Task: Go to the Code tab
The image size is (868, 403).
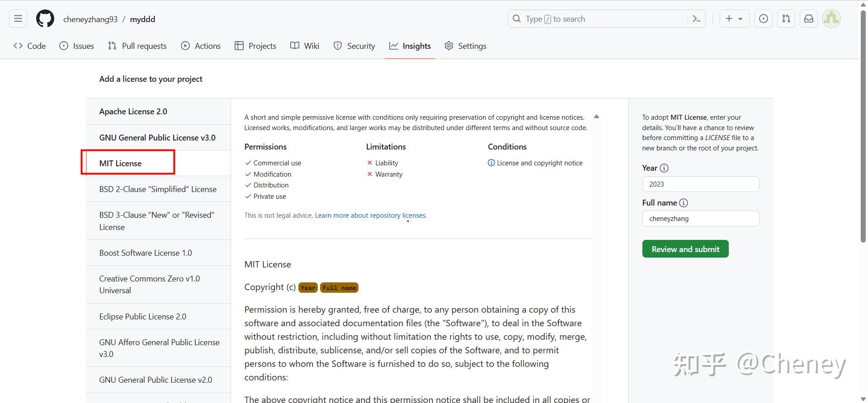Action: click(x=30, y=46)
